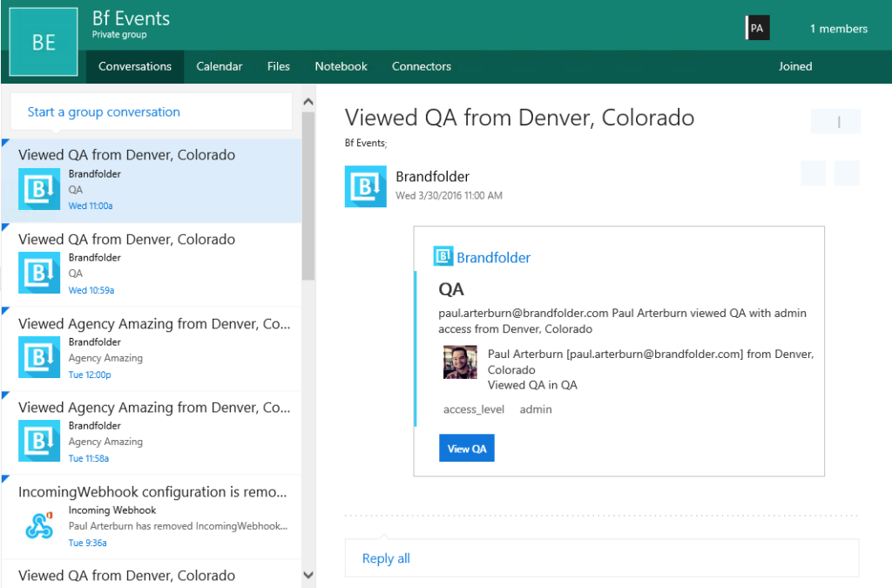Click the View QA button
The height and width of the screenshot is (588, 892).
467,448
